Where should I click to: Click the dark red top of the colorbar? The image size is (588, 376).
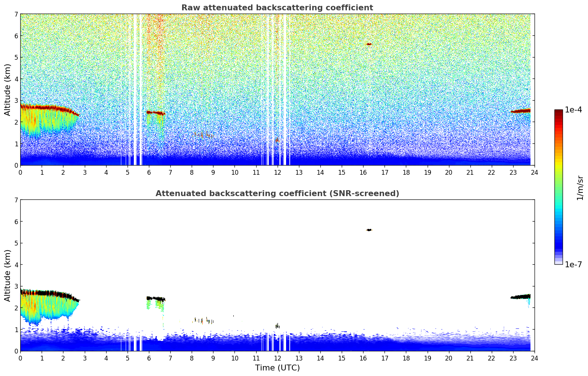click(x=558, y=112)
